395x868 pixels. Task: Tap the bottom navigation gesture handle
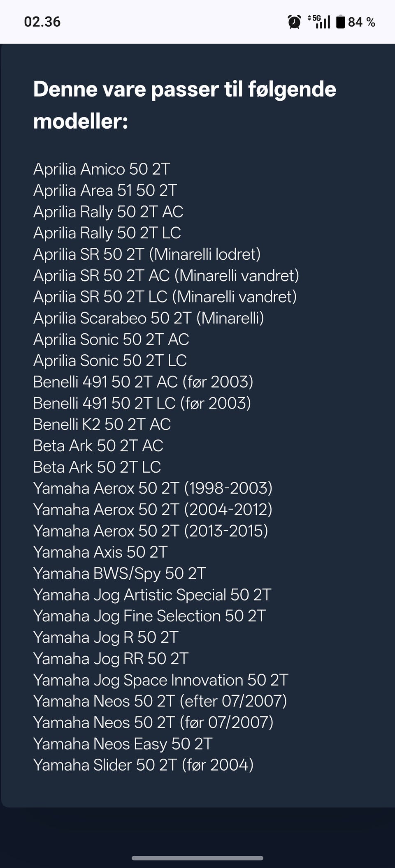197,858
